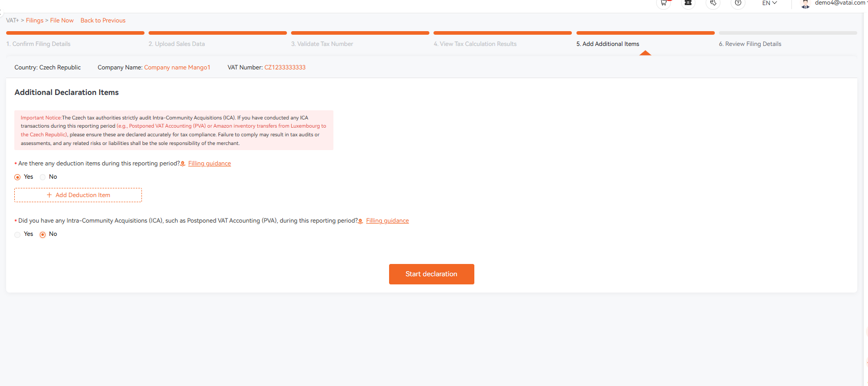Screen dimensions: 868x386
Task: Click the plus icon in Add Deduction Item
Action: (50, 195)
